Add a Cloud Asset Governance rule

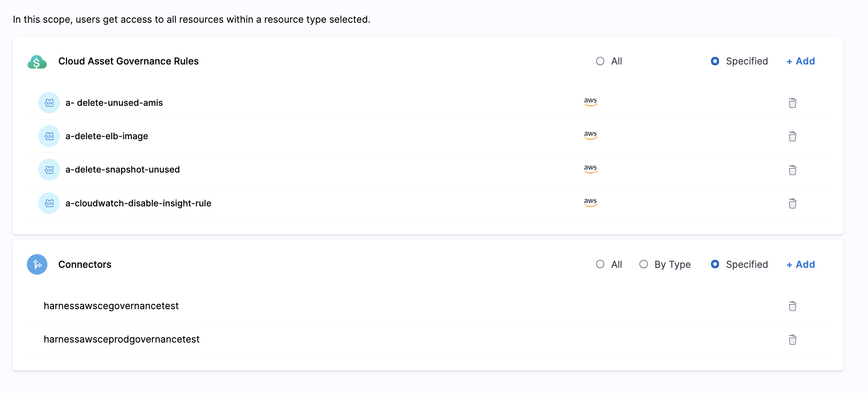[801, 61]
